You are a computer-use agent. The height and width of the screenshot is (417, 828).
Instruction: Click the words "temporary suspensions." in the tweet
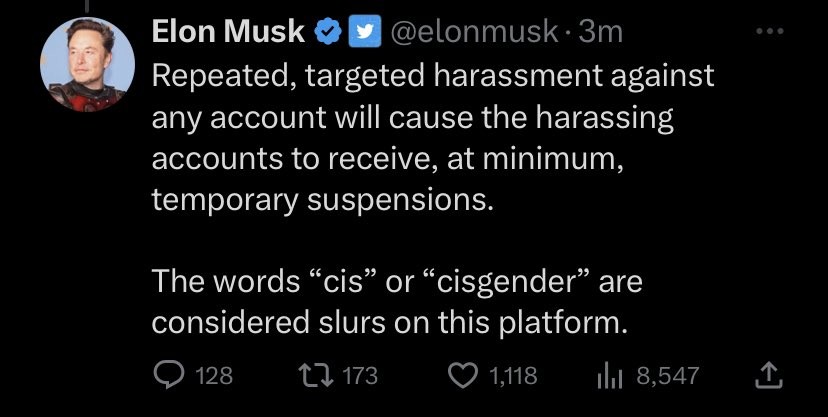pos(322,199)
